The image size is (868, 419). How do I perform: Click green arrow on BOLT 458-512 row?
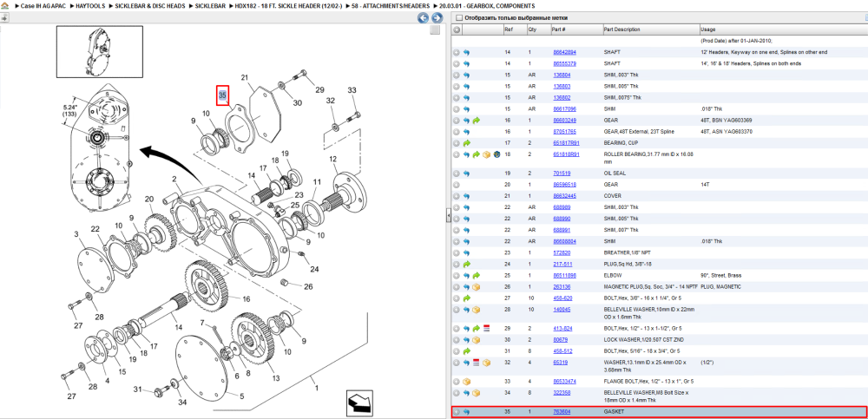(466, 351)
